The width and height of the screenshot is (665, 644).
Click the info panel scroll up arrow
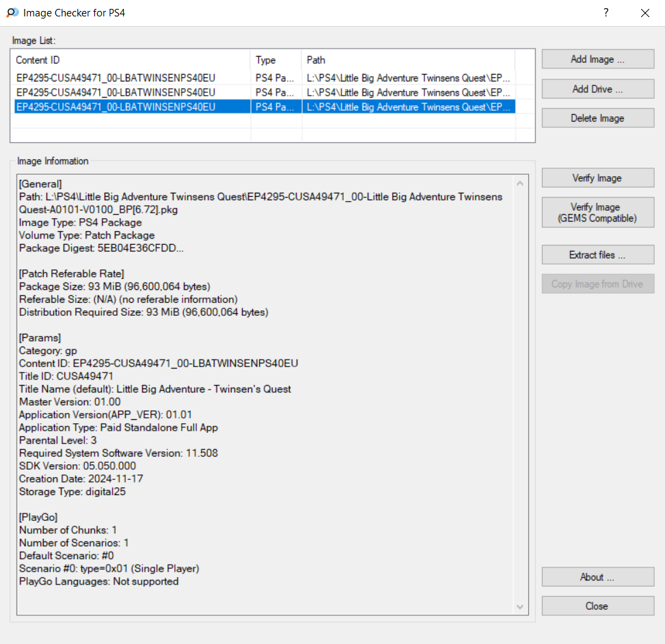(x=520, y=183)
